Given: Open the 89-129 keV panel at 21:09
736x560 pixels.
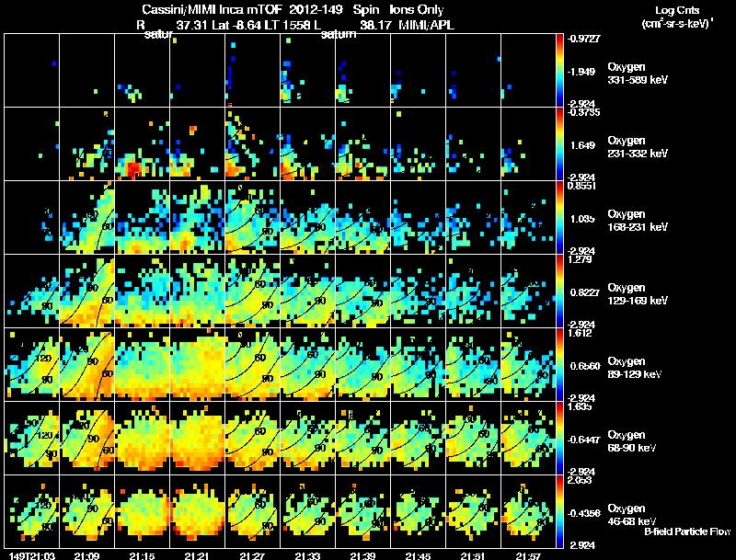Looking at the screenshot, I should 87,365.
